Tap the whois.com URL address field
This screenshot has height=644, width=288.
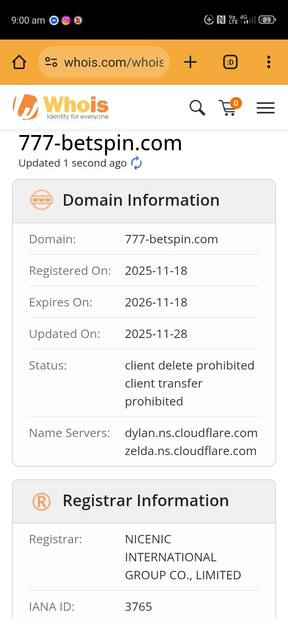coord(114,62)
